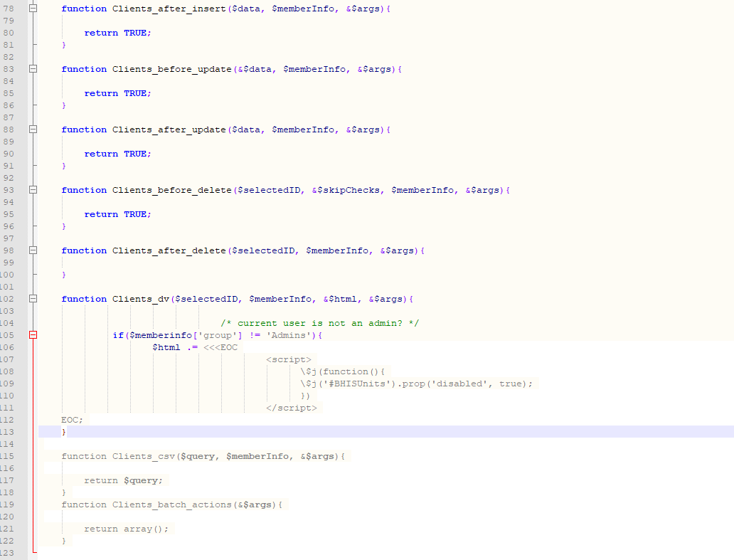
Task: Collapse the Clients_before_update function fold marker
Action: (33, 69)
